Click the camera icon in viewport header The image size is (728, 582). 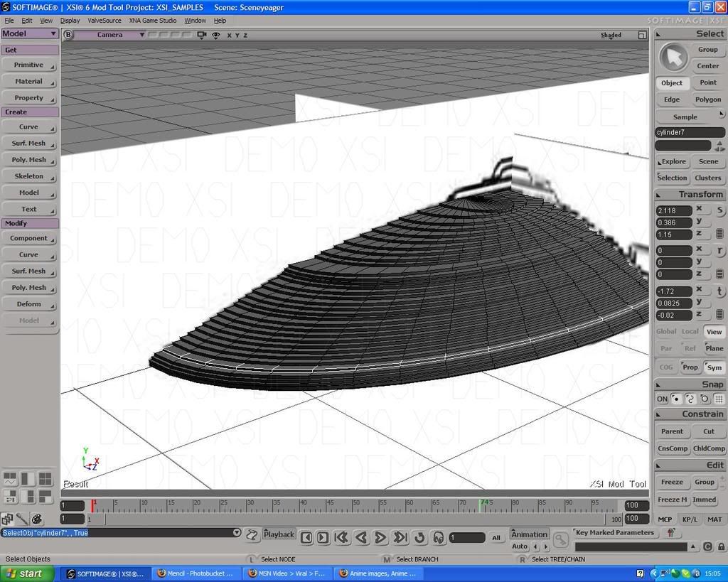pyautogui.click(x=201, y=35)
